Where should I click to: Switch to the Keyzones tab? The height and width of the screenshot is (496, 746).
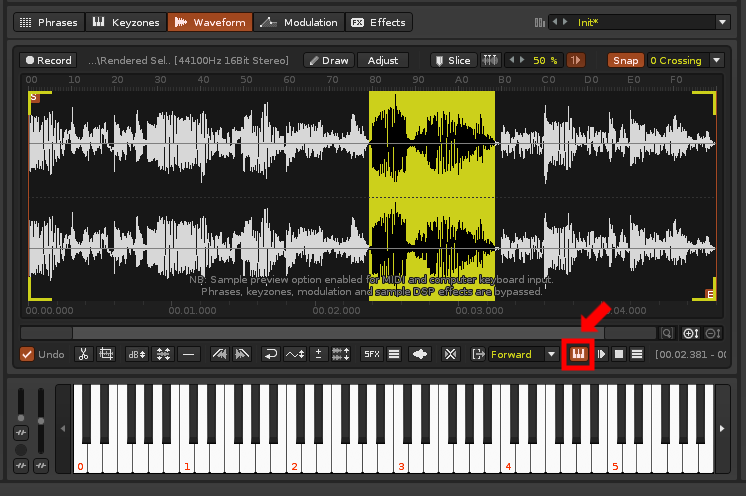coord(126,22)
